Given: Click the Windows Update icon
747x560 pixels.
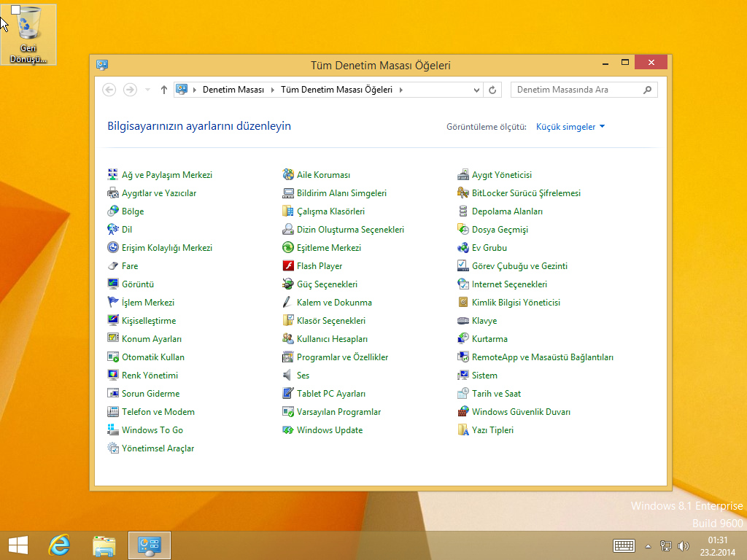Looking at the screenshot, I should (x=288, y=430).
